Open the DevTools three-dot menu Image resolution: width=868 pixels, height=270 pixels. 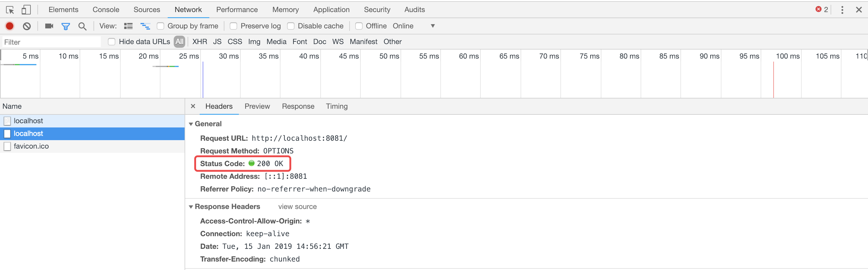click(x=842, y=10)
